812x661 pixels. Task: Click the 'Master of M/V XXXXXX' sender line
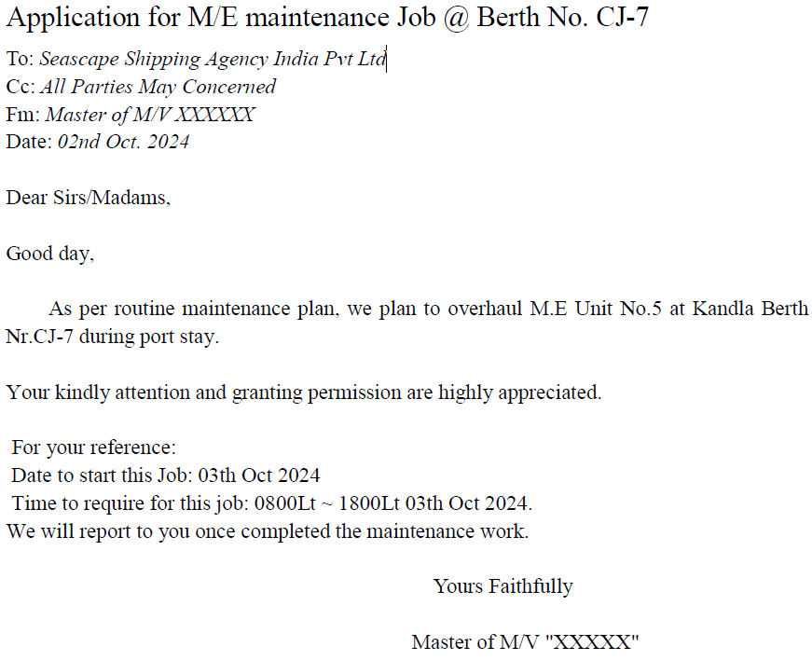(150, 115)
